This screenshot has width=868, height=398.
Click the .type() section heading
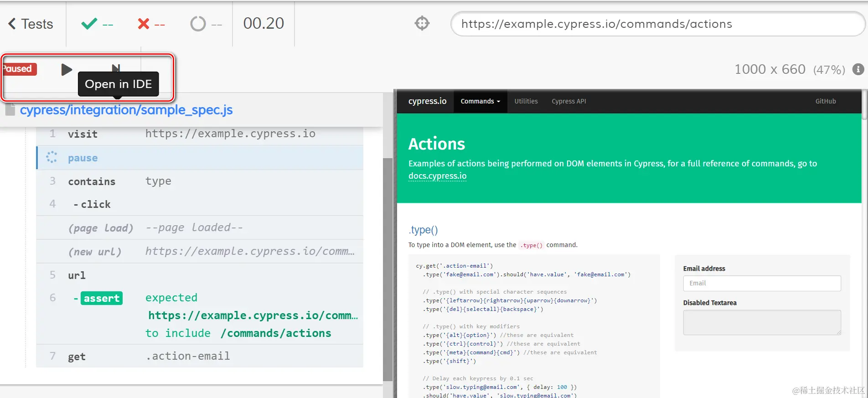pos(423,230)
